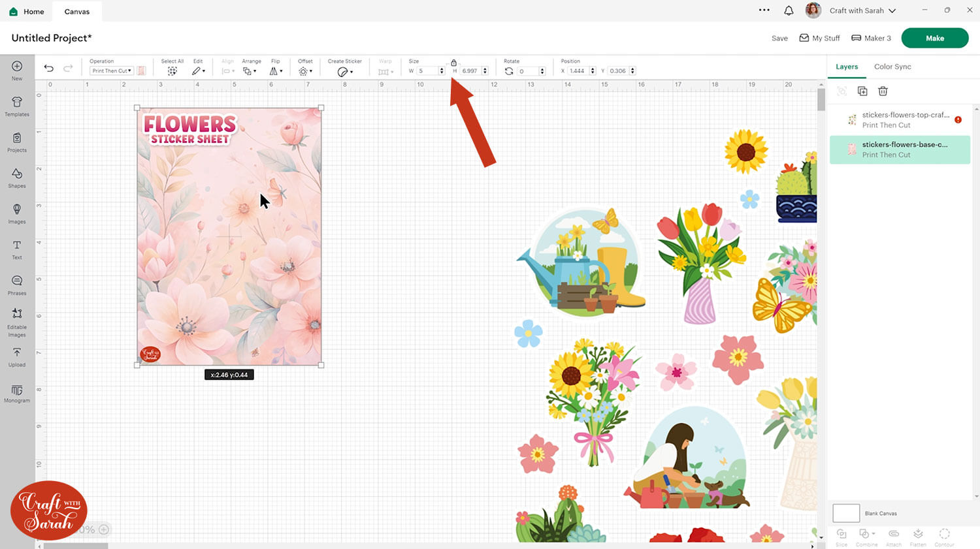The image size is (980, 549).
Task: Open the Craft with Sarah account menu
Action: tap(862, 10)
